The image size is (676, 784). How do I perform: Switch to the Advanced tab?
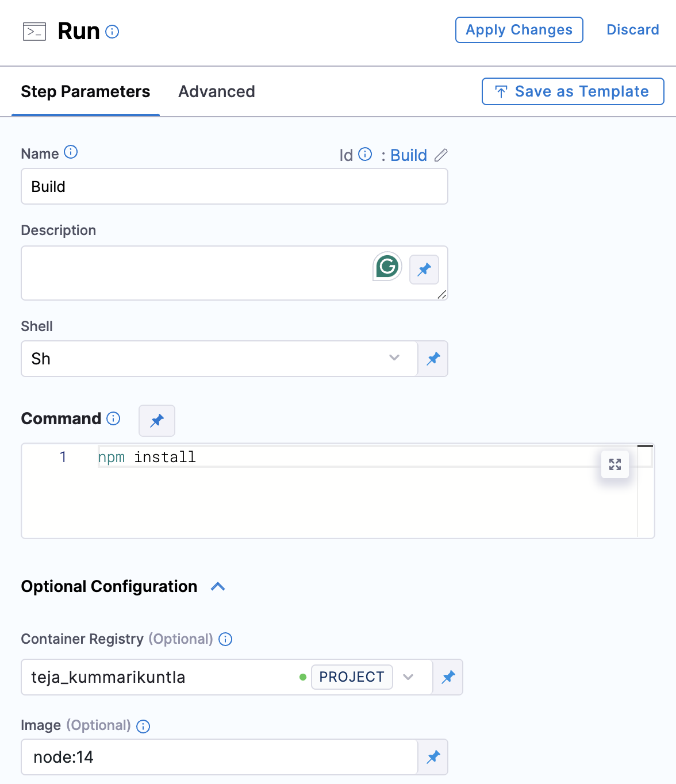tap(217, 91)
